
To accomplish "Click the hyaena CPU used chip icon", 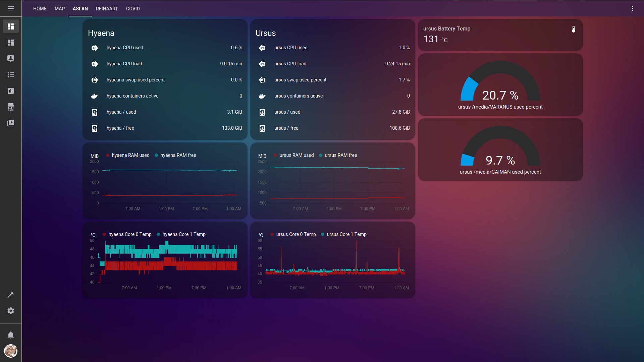I will [x=95, y=48].
